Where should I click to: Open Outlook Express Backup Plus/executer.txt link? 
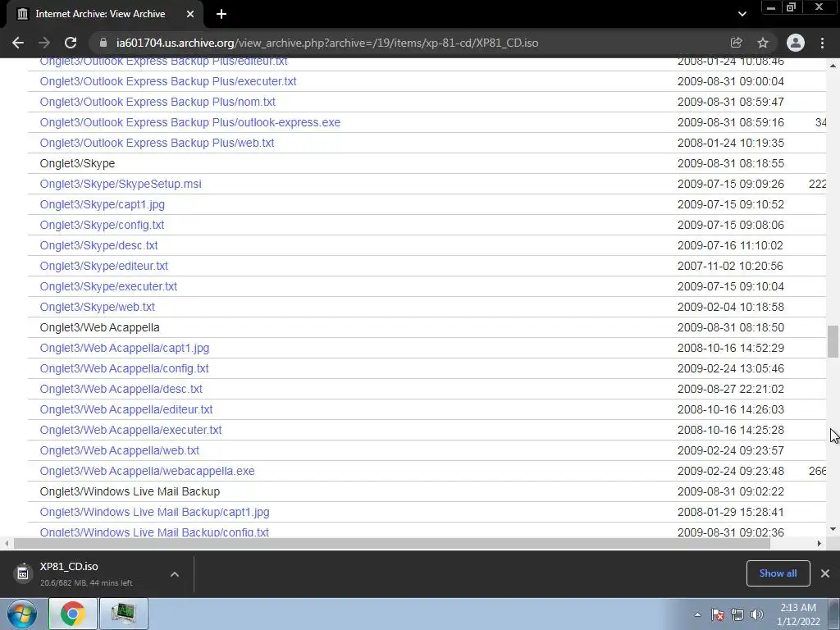(x=168, y=81)
